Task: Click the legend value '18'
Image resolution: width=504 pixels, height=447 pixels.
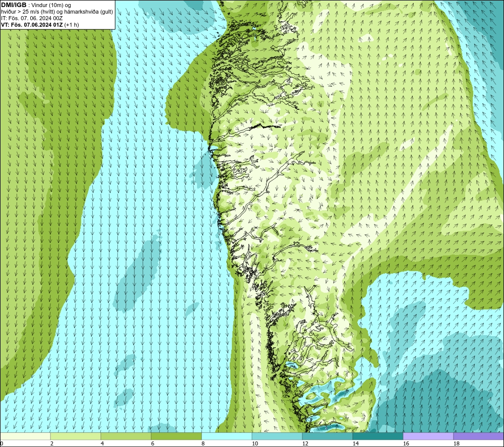Action: [x=456, y=443]
